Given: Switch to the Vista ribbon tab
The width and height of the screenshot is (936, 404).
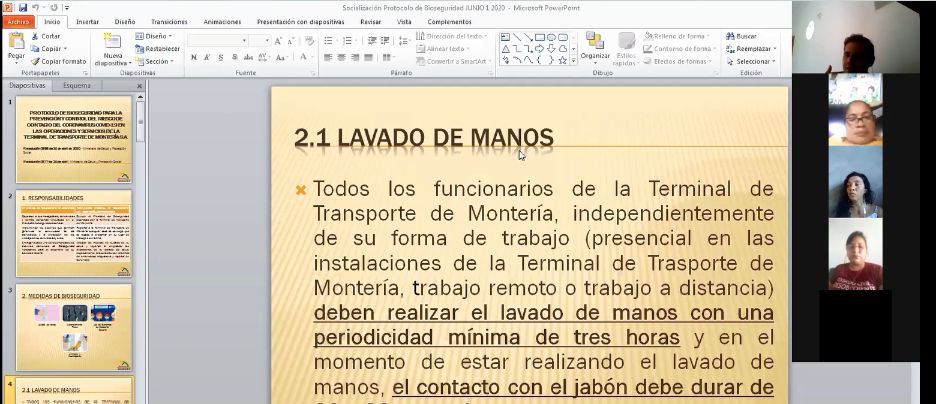Looking at the screenshot, I should click(x=404, y=22).
